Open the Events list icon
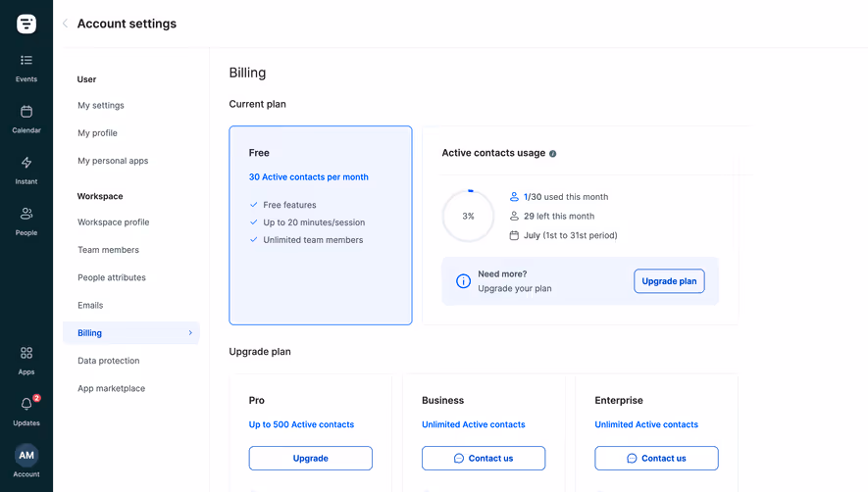 [26, 60]
